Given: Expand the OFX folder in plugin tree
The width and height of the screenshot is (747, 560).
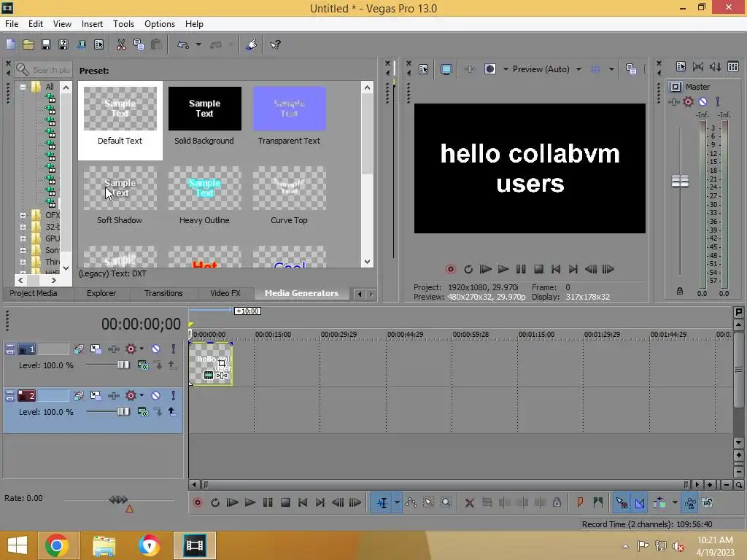Looking at the screenshot, I should point(23,215).
